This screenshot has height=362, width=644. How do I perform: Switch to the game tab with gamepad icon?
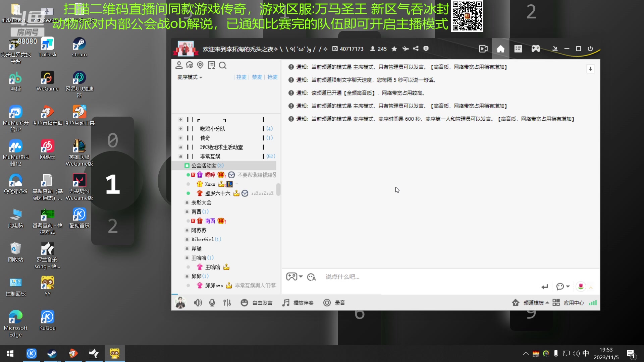point(535,49)
